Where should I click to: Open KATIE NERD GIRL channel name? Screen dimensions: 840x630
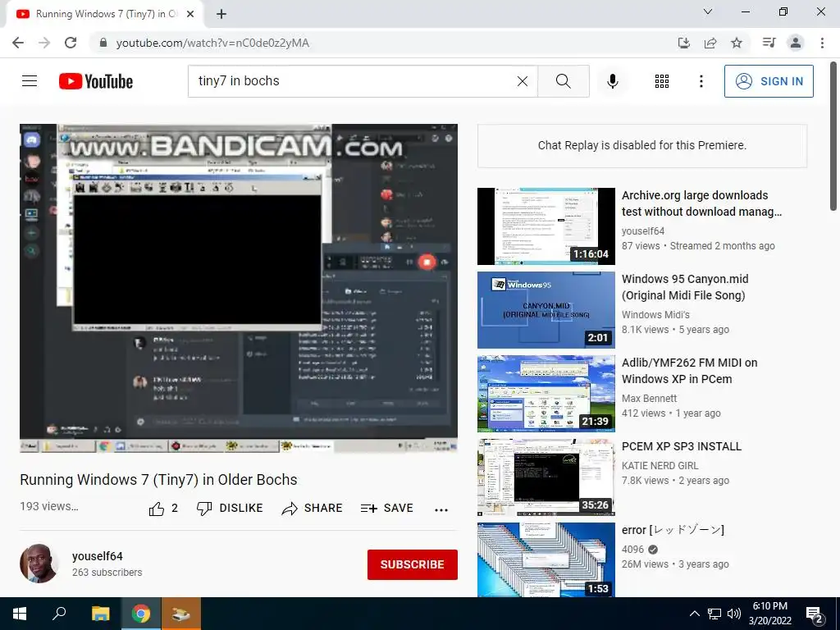pos(660,466)
